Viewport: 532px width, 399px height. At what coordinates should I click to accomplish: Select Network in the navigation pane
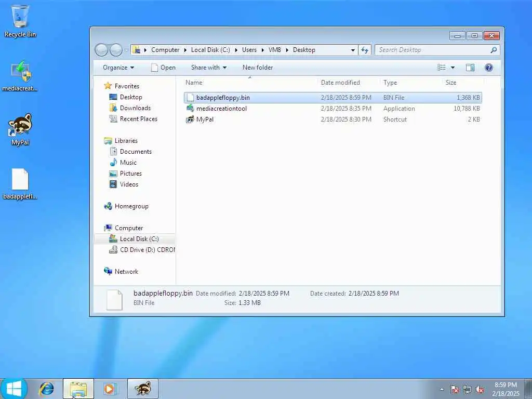pyautogui.click(x=121, y=271)
